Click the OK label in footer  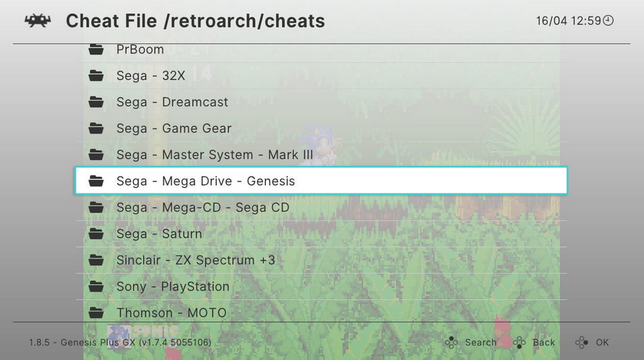point(603,343)
